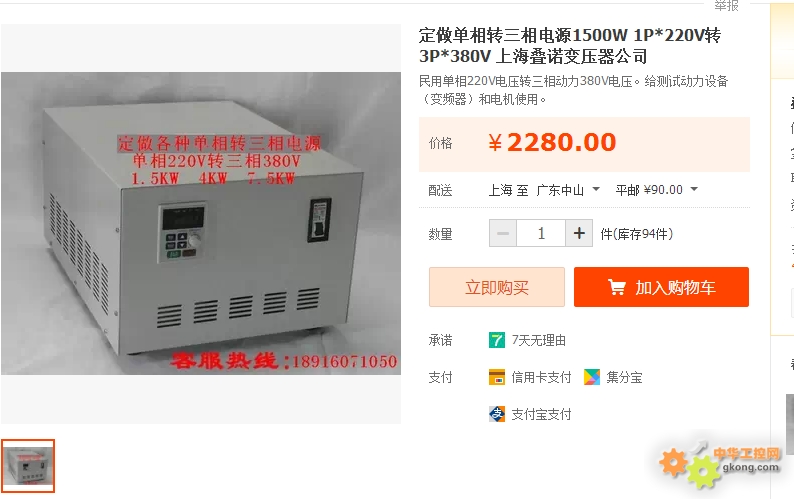
Task: Select the product thumbnail below main image
Action: (x=28, y=466)
